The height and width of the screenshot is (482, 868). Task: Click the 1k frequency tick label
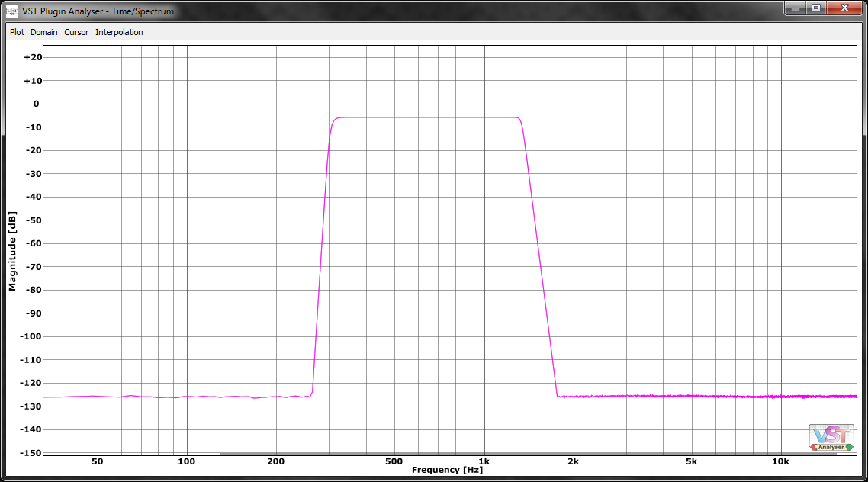click(x=484, y=461)
